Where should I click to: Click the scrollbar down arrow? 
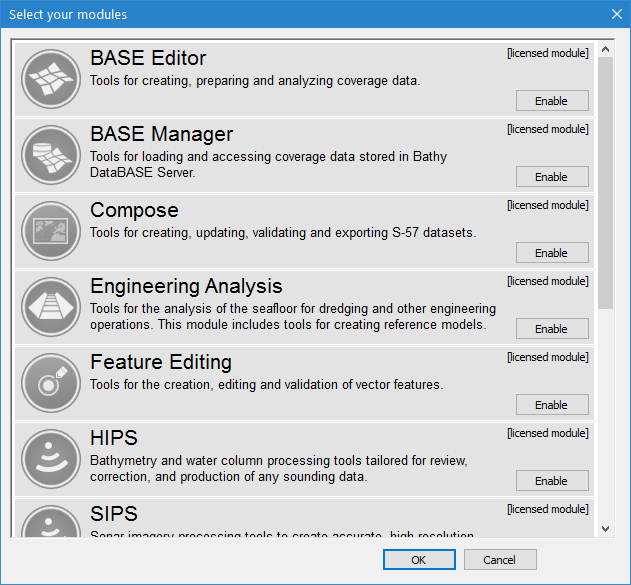605,528
